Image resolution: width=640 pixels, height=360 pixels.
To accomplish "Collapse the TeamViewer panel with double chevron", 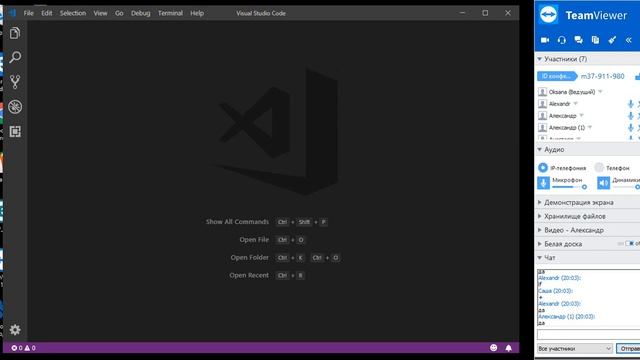I will (x=629, y=40).
